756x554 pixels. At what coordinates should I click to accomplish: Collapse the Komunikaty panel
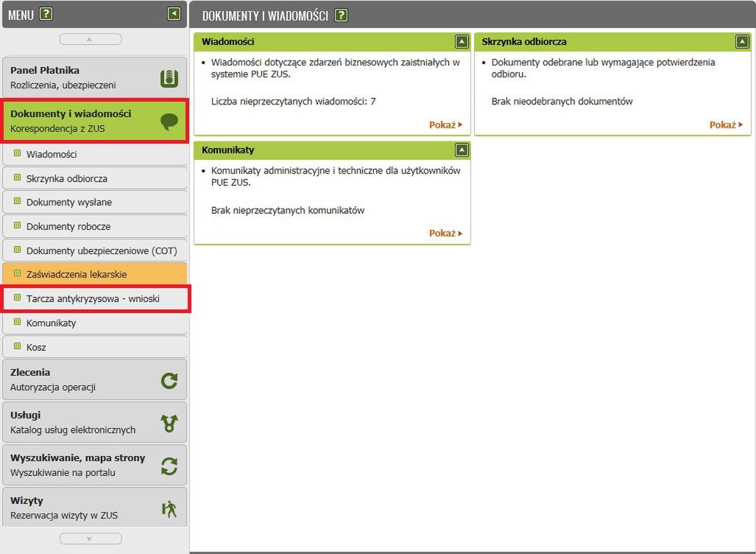coord(462,150)
